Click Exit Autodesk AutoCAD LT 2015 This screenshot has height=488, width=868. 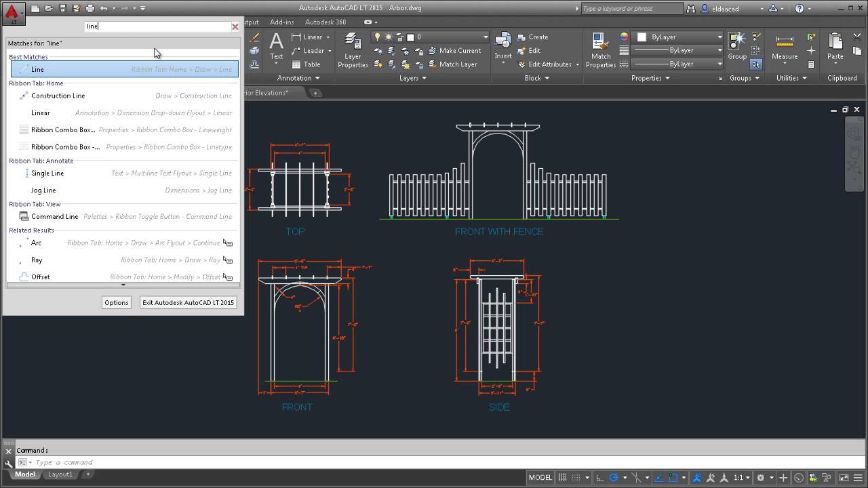pos(188,302)
